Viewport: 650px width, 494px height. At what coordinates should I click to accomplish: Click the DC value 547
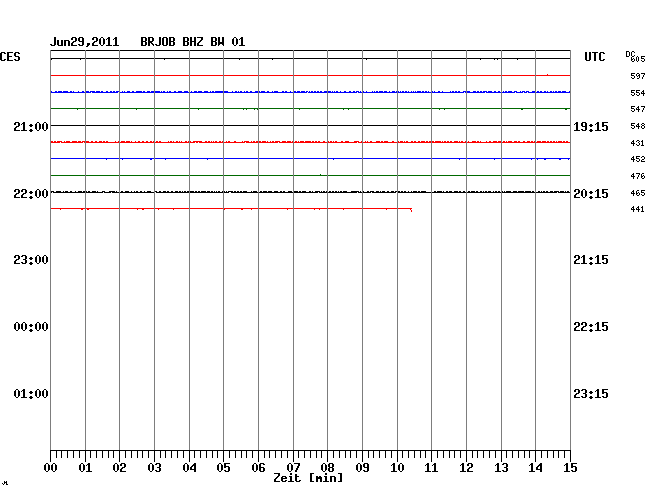point(638,109)
